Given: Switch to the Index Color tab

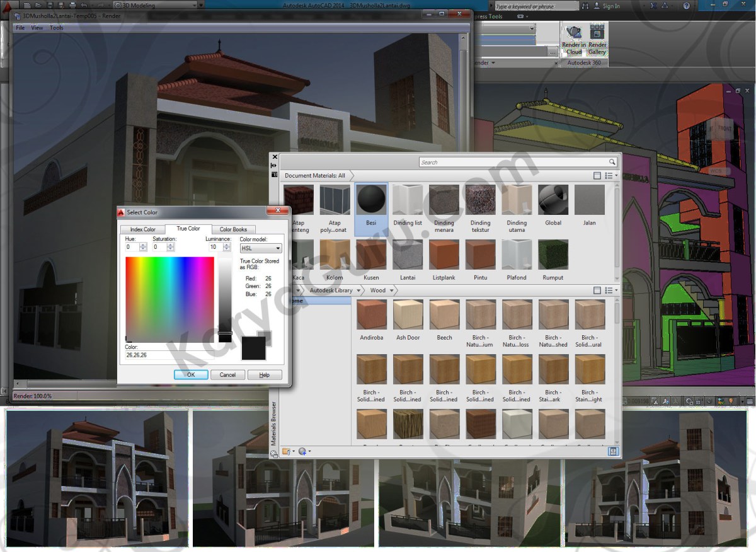Looking at the screenshot, I should point(142,229).
